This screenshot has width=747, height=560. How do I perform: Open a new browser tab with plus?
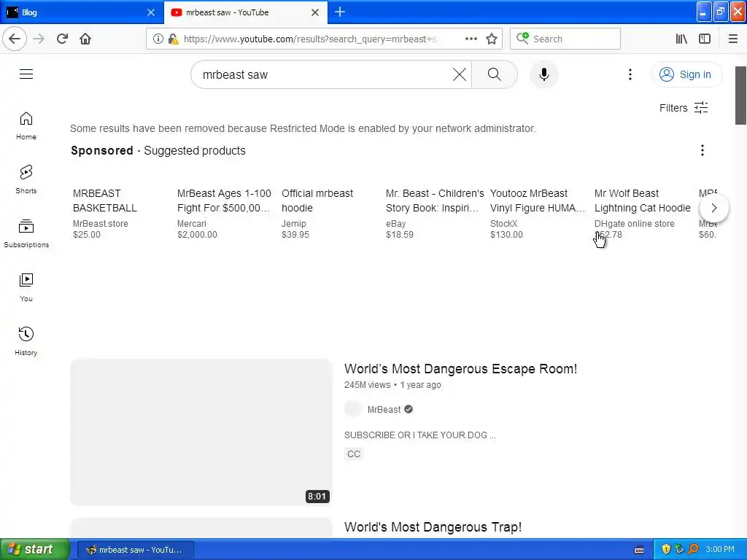click(x=340, y=12)
